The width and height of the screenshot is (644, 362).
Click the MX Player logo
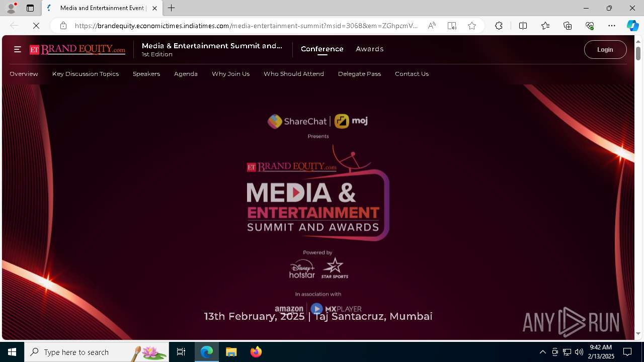pos(336,309)
